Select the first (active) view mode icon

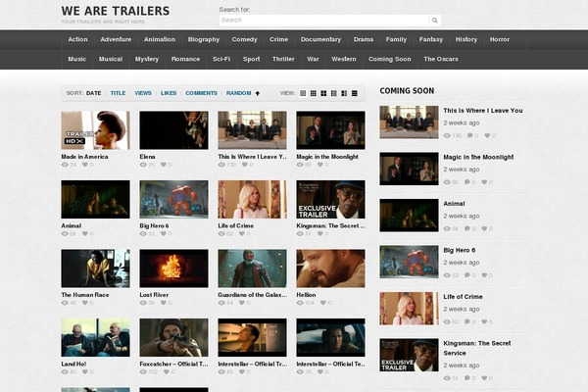pyautogui.click(x=303, y=93)
